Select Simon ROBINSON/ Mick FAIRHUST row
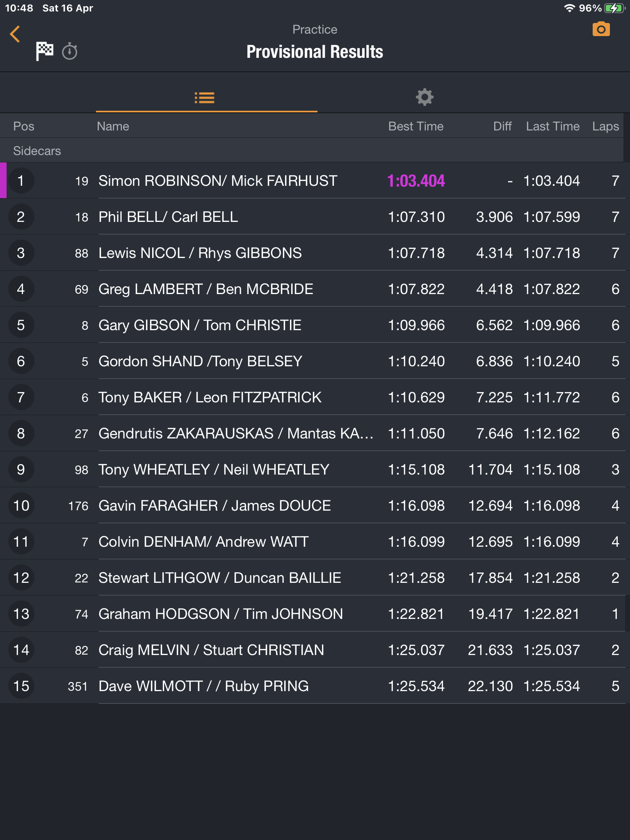Screen dimensions: 630x840 (x=217, y=181)
